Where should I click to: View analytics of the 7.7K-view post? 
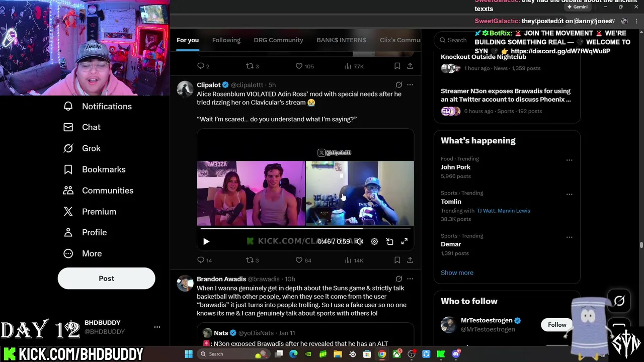(x=354, y=66)
